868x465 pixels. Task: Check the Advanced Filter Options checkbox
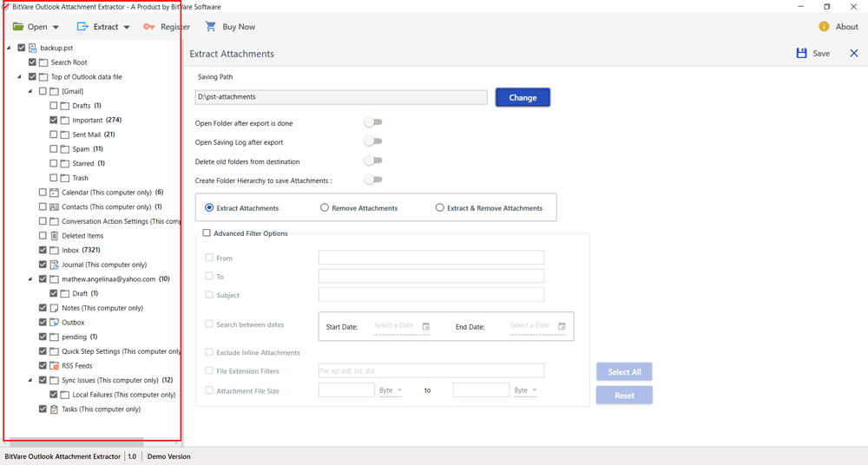(x=207, y=233)
